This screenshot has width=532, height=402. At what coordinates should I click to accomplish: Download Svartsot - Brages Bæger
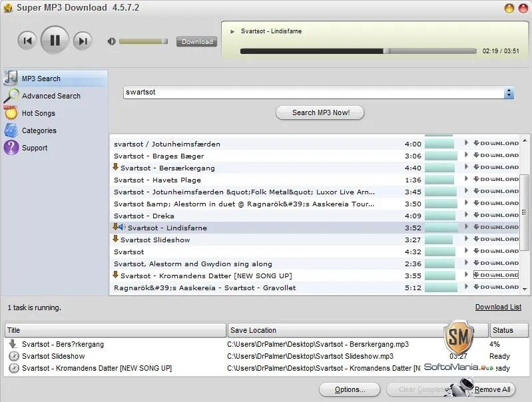point(496,155)
